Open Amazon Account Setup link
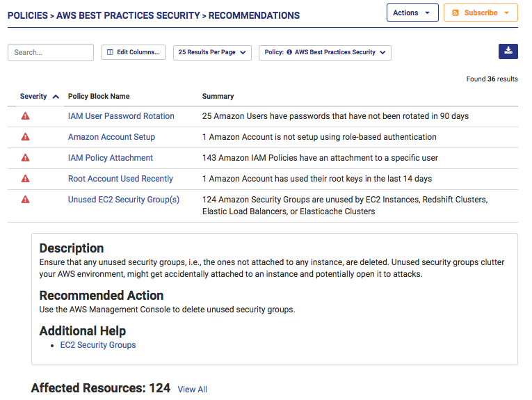532x400 pixels. point(112,137)
